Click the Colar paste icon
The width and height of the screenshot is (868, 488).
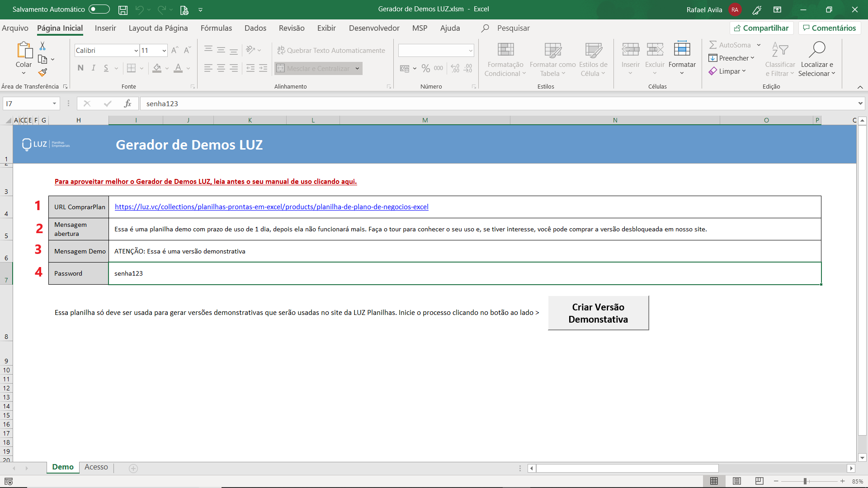point(24,50)
